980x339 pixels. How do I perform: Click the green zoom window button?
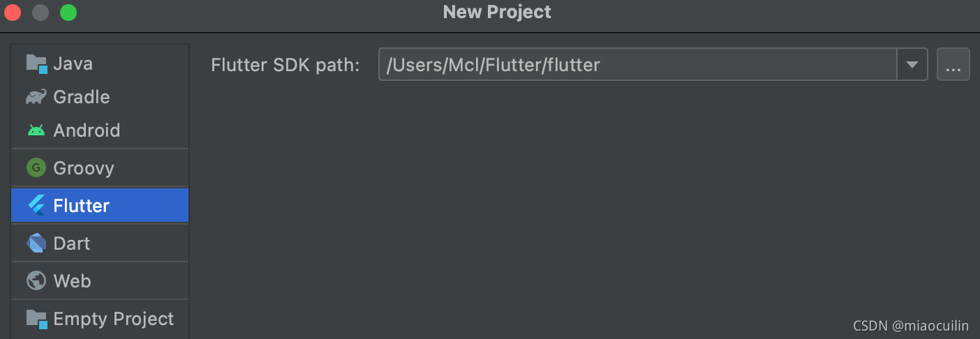click(68, 13)
